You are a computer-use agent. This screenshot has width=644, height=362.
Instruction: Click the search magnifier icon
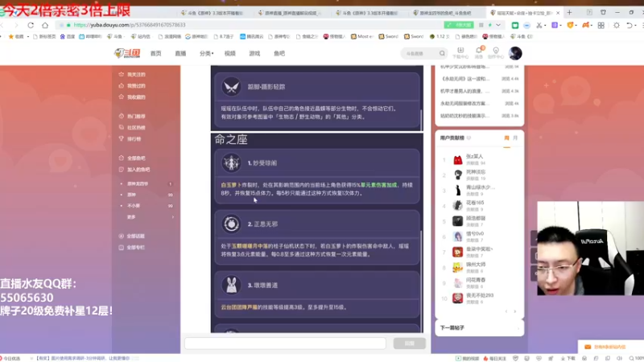442,53
